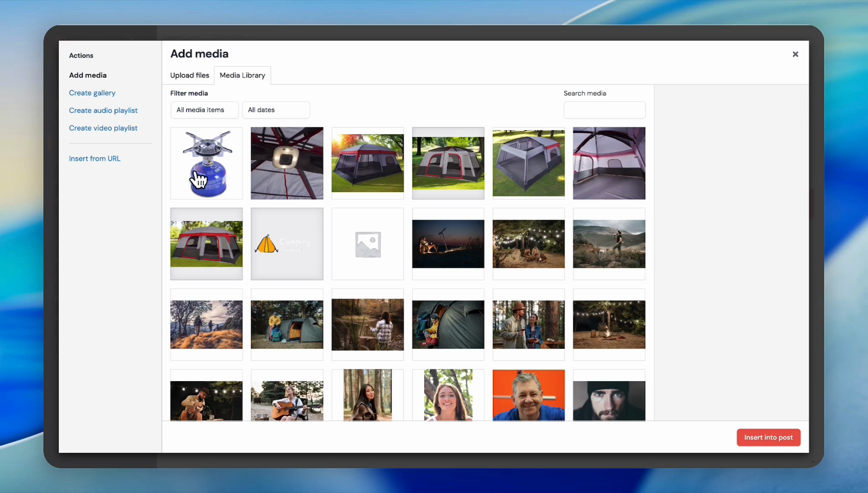
Task: Close the Add media dialog
Action: 795,54
